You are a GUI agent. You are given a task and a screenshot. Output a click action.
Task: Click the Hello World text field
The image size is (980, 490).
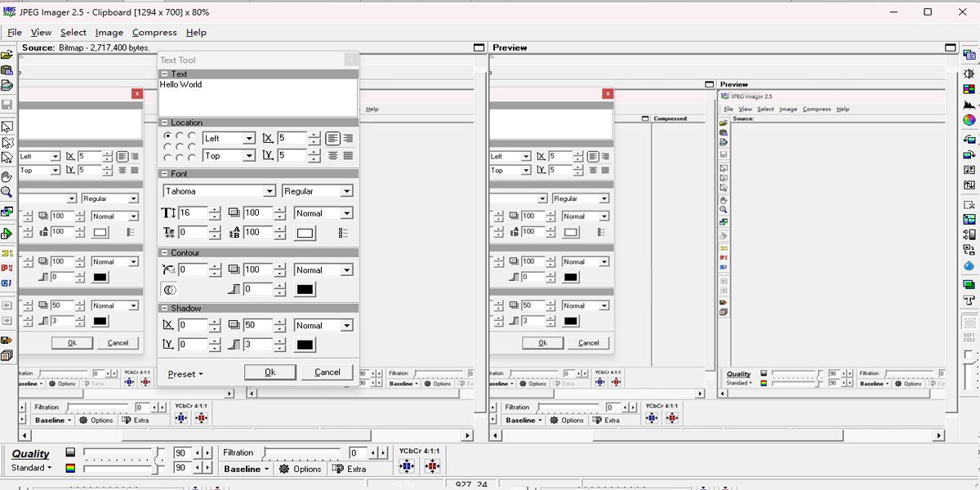coord(257,97)
